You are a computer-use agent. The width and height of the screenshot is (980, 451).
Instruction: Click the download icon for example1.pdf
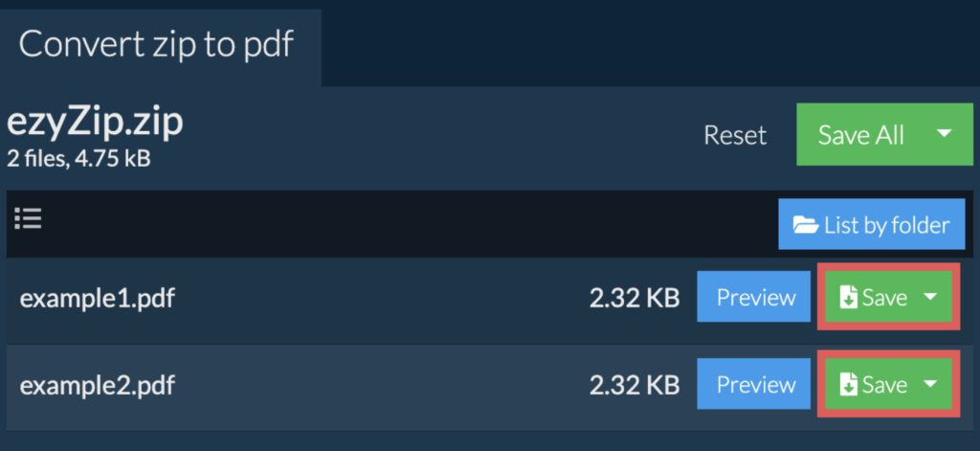(848, 298)
